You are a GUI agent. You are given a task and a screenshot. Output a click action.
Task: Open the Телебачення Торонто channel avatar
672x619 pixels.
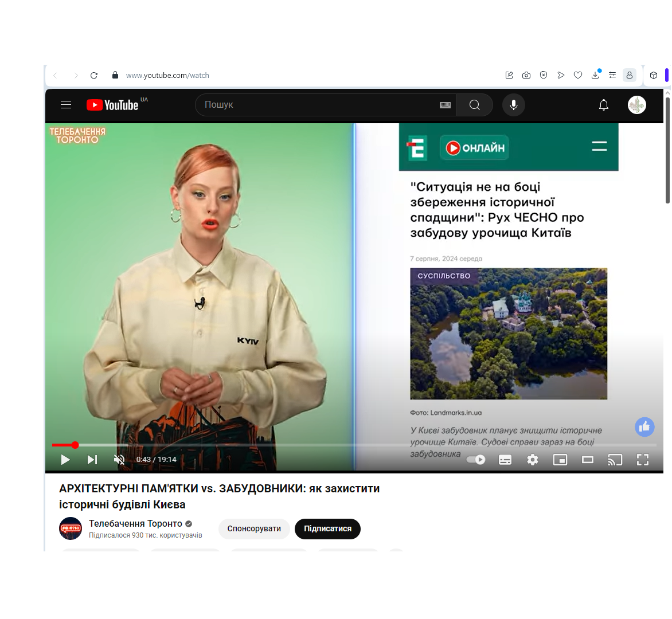click(x=71, y=528)
